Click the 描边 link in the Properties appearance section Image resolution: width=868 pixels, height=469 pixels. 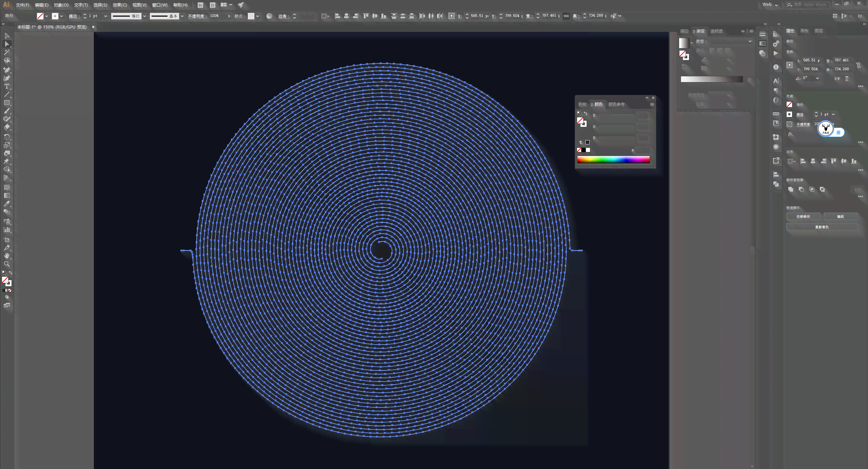(x=800, y=115)
